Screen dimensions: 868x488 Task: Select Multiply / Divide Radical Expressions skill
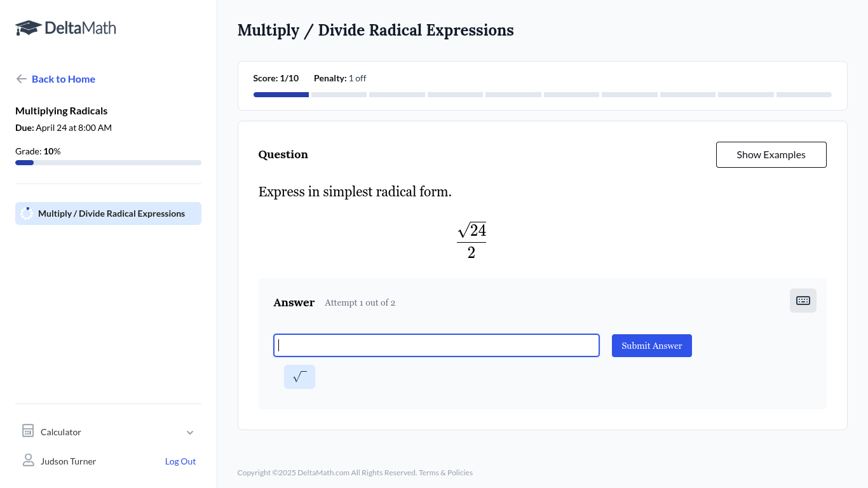(x=111, y=213)
